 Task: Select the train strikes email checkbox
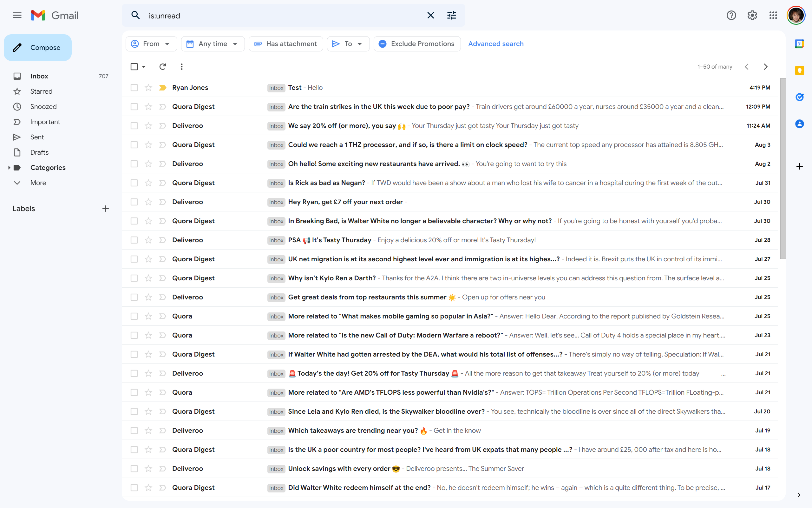pyautogui.click(x=134, y=107)
